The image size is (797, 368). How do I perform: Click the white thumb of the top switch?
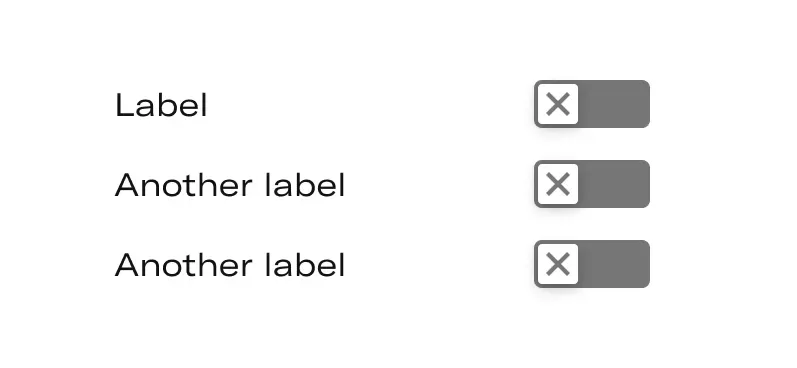point(558,104)
